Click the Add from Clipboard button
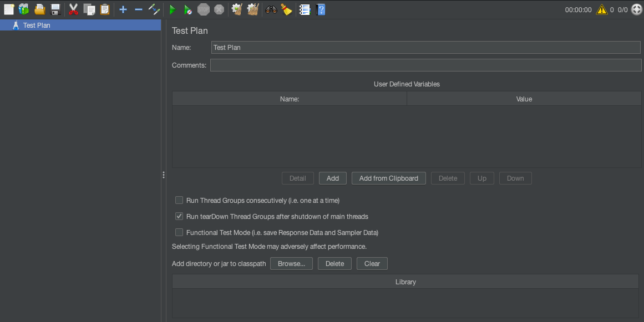 pyautogui.click(x=388, y=178)
